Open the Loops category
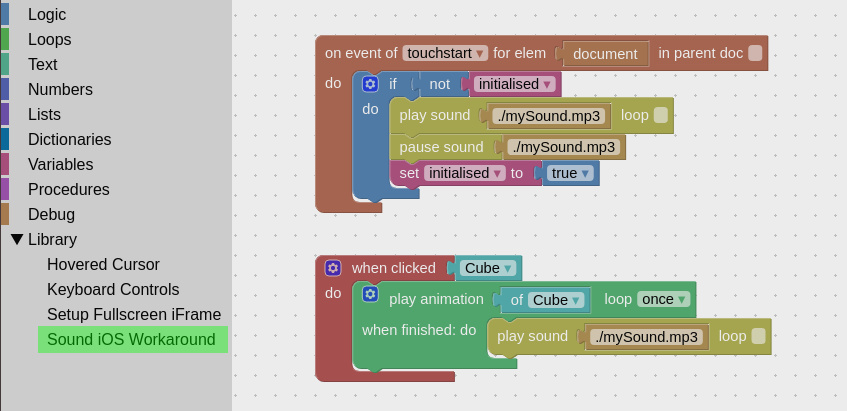This screenshot has height=411, width=847. (x=49, y=39)
